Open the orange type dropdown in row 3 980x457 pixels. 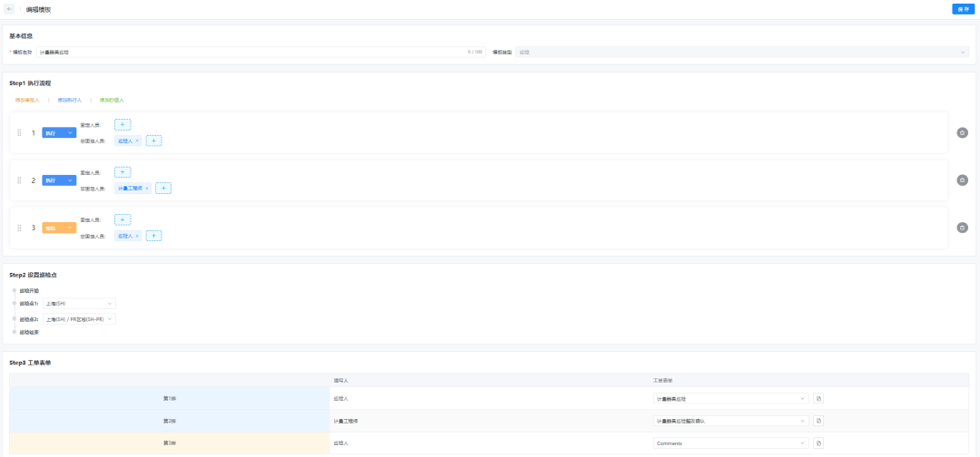pos(59,228)
